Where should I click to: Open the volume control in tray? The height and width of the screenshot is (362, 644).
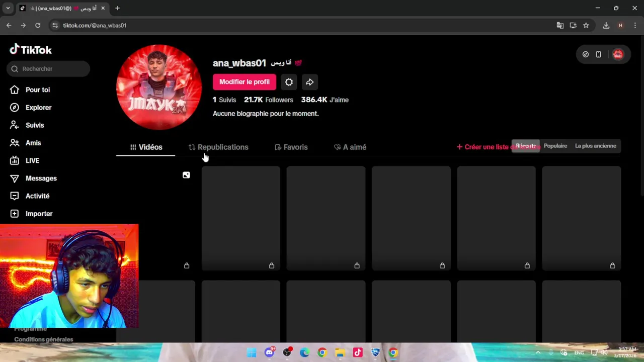[604, 352]
